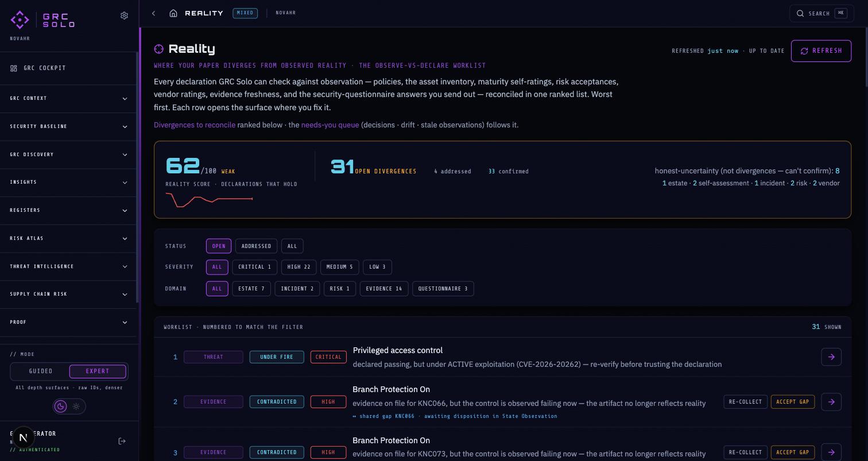Open home icon in breadcrumb bar

[x=173, y=13]
